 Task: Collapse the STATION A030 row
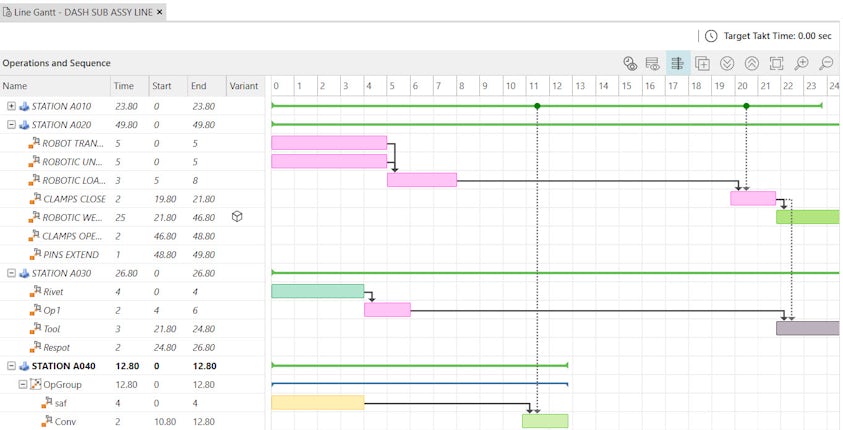tap(11, 273)
